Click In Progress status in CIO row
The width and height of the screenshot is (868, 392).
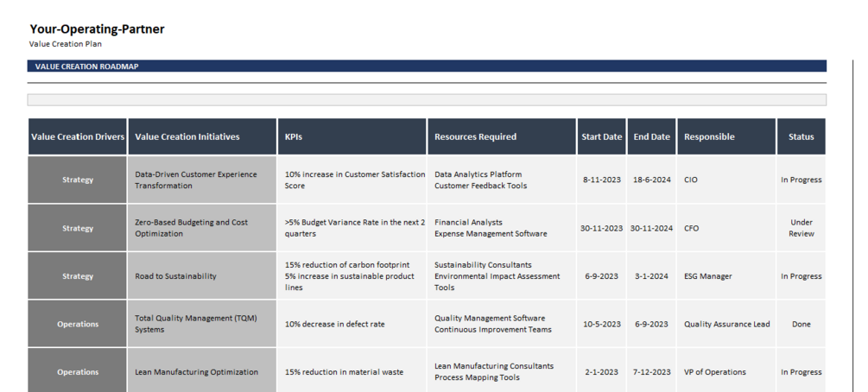[x=801, y=180]
